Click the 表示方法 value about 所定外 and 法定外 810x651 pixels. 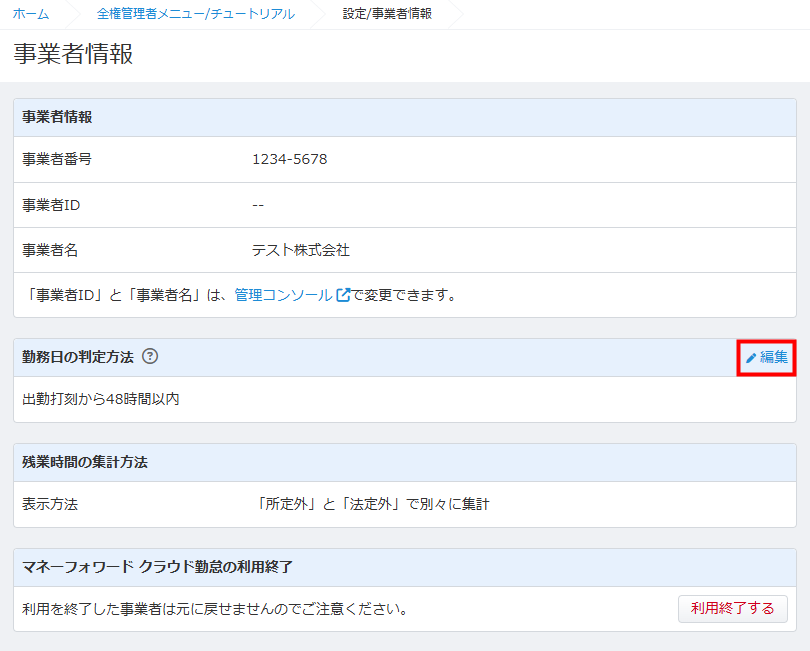pos(372,504)
